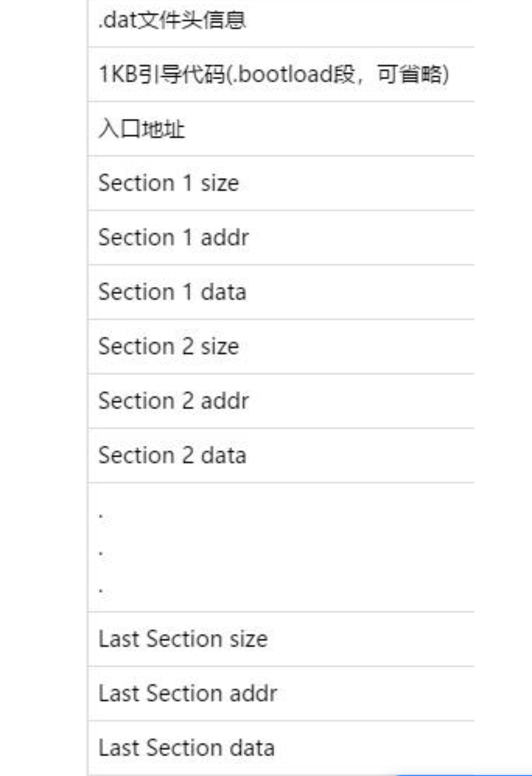
Task: Click the .dat文件头信息 table row
Action: pos(280,22)
